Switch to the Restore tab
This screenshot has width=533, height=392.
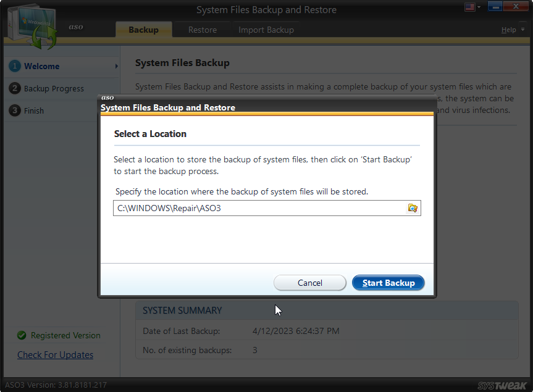click(x=203, y=30)
